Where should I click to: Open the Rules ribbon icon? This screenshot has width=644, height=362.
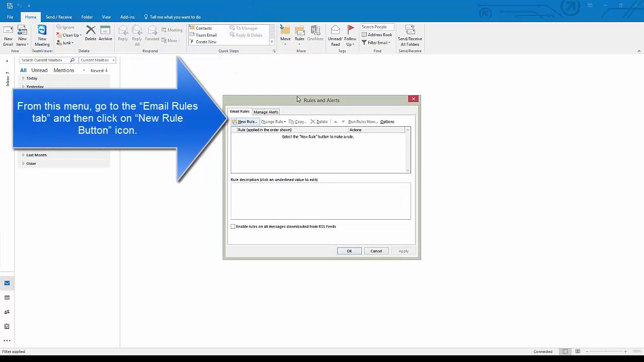[299, 36]
